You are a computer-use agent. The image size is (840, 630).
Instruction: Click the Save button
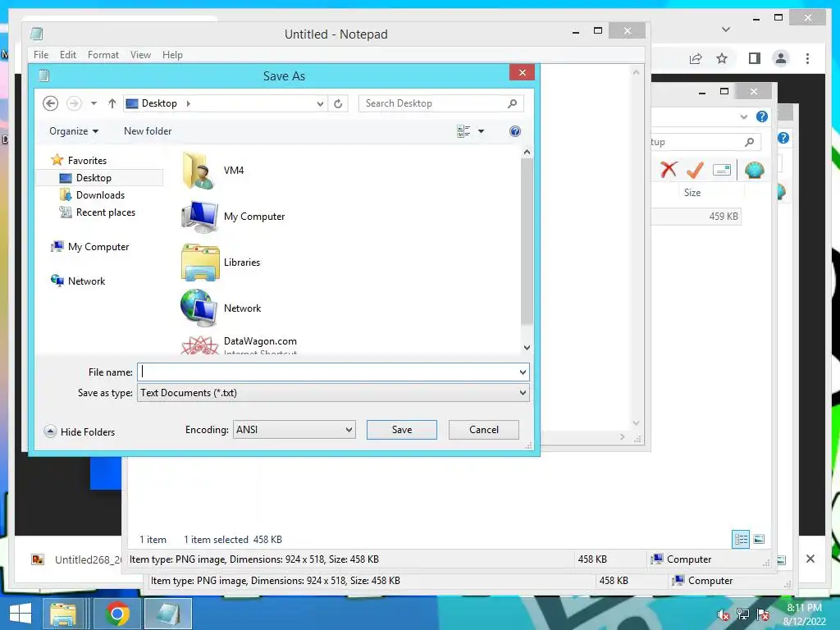coord(402,430)
